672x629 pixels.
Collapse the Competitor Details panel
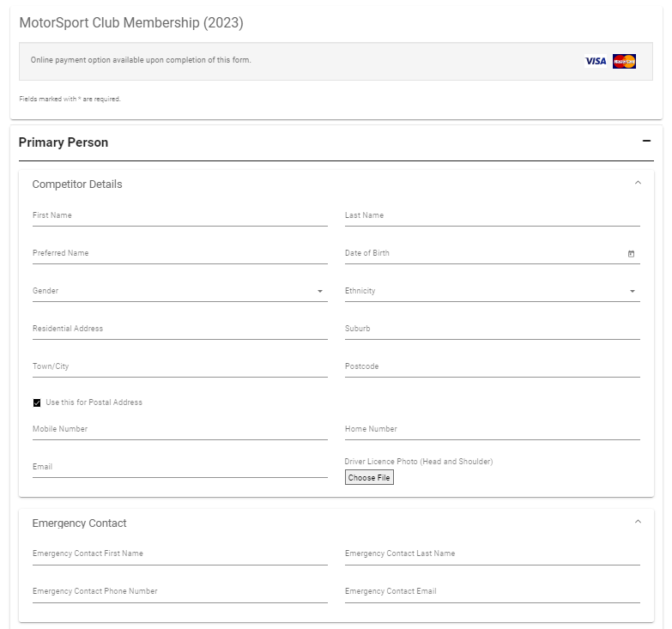(x=638, y=183)
